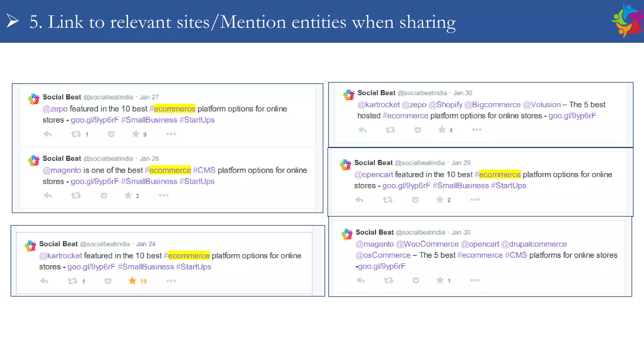Open goo.gl link in @osCommerce tweet
The width and height of the screenshot is (644, 362).
pyautogui.click(x=382, y=266)
